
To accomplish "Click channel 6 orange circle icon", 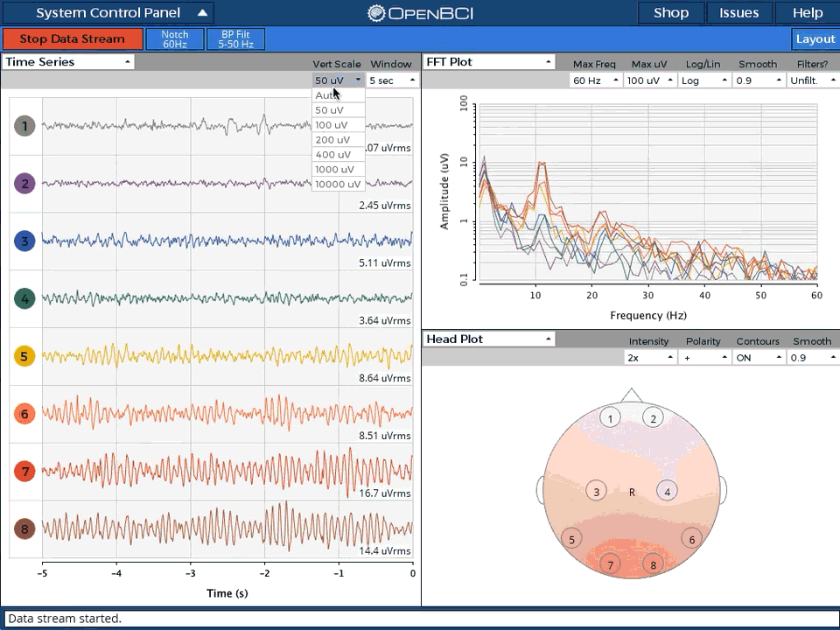I will coord(24,414).
